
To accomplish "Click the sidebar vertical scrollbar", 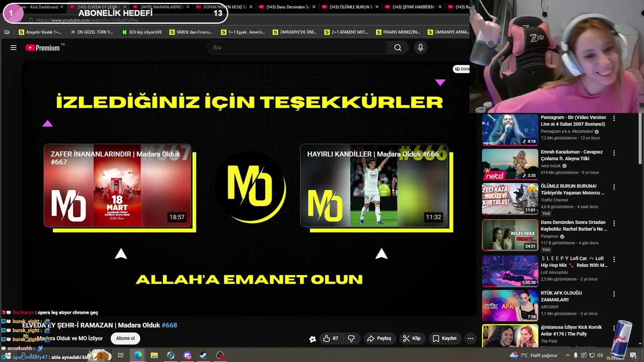I will 640,138.
